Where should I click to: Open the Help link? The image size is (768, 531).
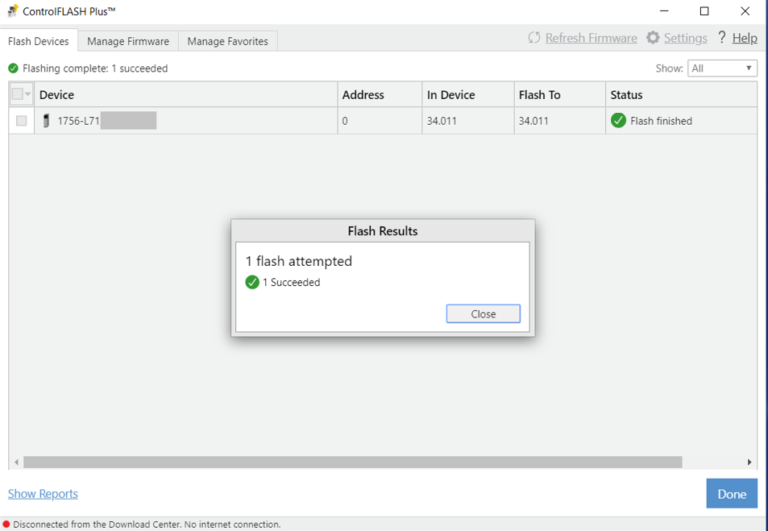pos(744,38)
